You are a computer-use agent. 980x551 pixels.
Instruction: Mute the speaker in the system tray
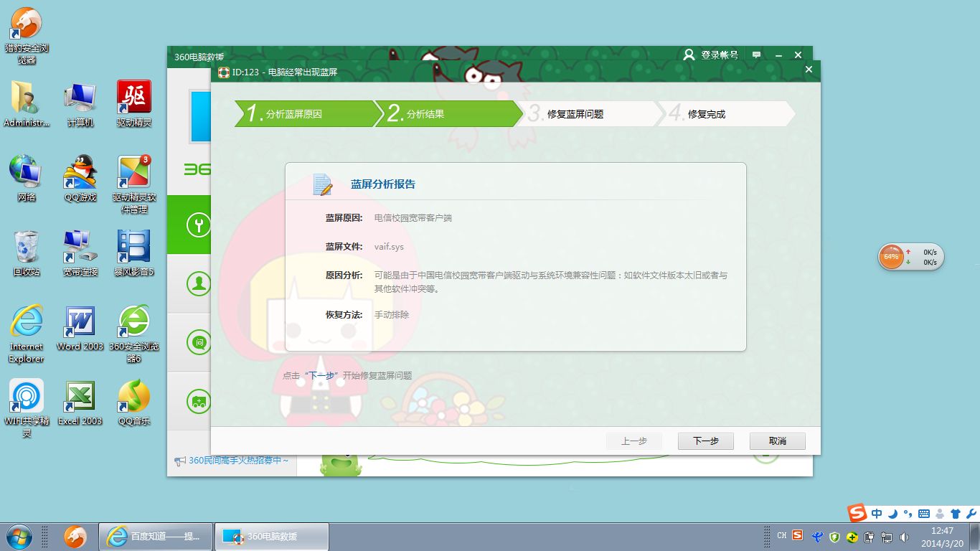pos(904,537)
